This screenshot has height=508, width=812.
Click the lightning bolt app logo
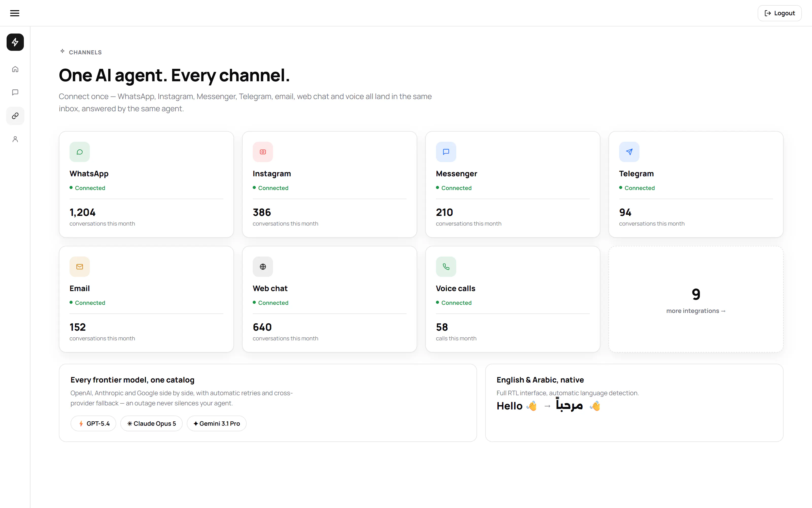15,42
